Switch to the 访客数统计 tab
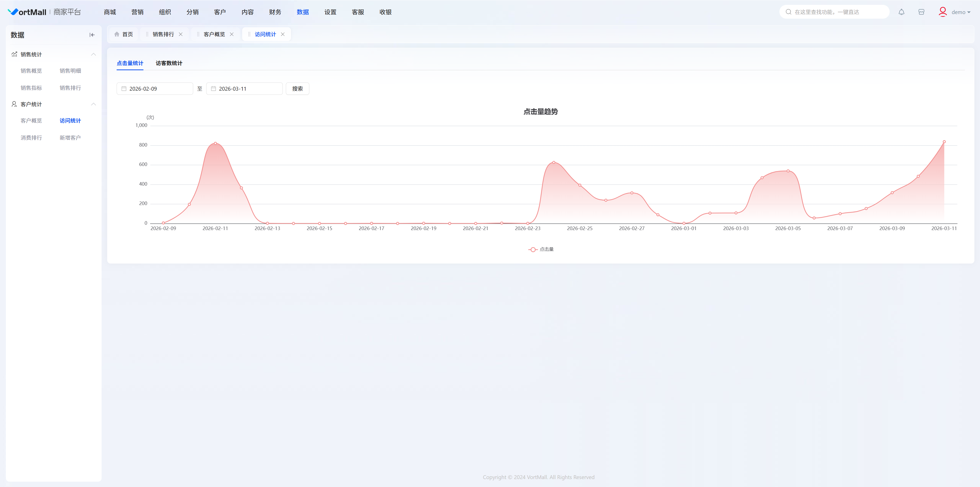This screenshot has height=487, width=980. pos(169,63)
